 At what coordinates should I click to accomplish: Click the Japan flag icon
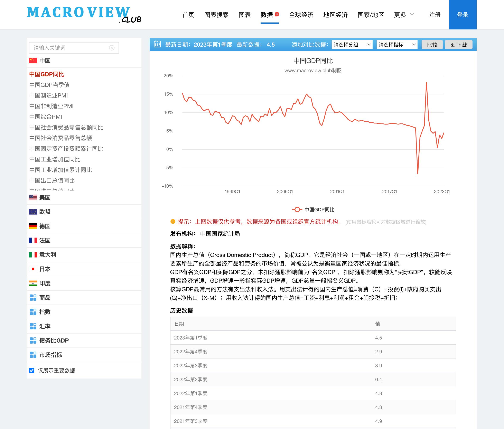pyautogui.click(x=33, y=269)
